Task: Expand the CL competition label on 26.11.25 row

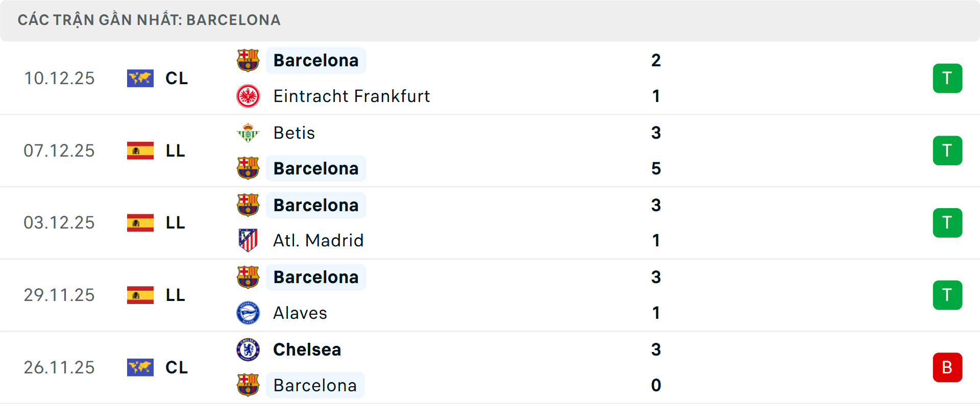Action: (x=176, y=367)
